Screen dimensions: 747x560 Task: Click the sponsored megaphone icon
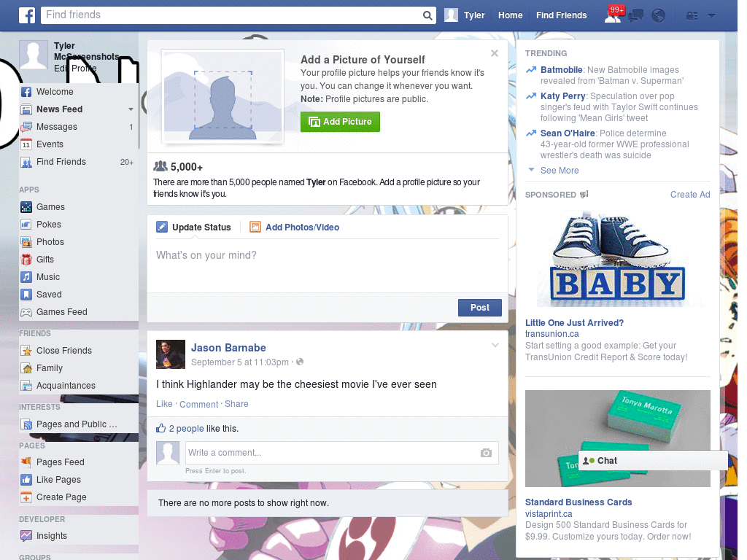tap(584, 194)
